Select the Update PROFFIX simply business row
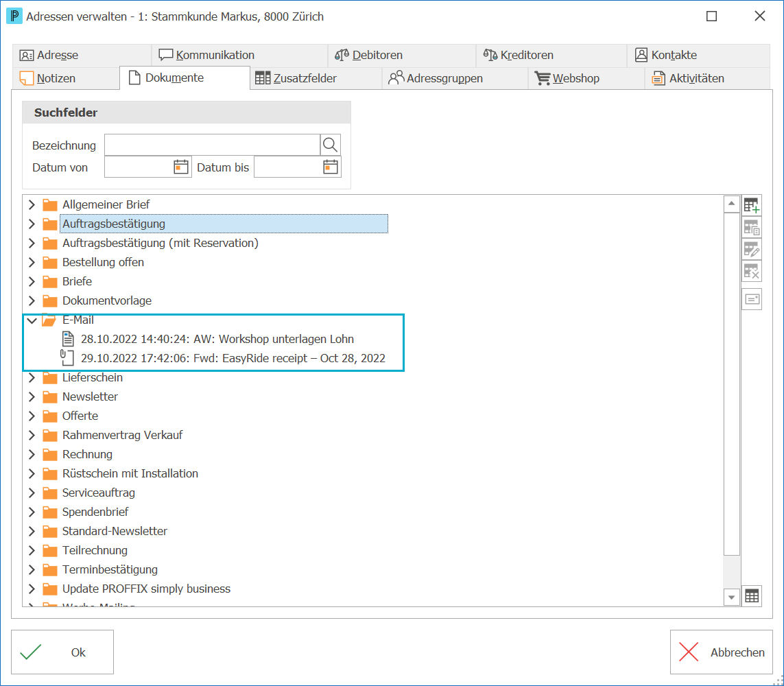 click(x=147, y=589)
